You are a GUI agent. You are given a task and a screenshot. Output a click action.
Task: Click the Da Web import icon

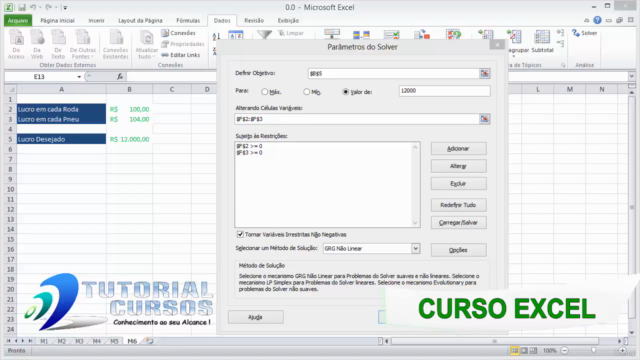click(x=37, y=44)
